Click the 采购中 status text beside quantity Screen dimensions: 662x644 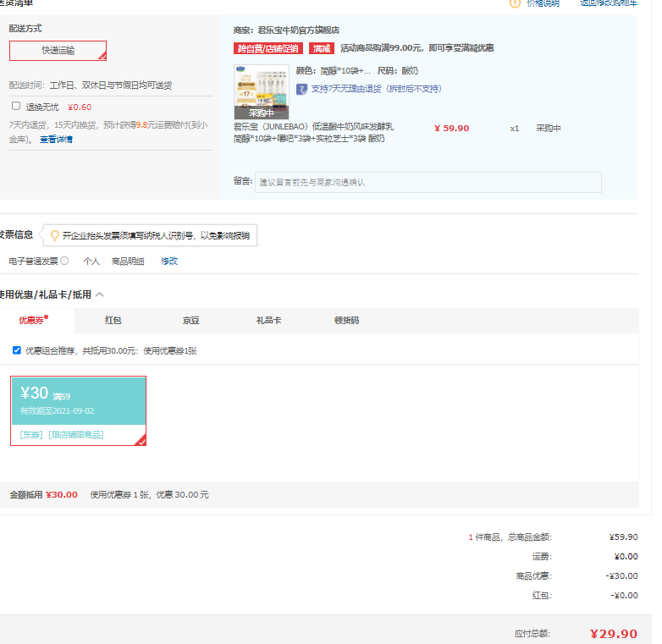[x=549, y=129]
